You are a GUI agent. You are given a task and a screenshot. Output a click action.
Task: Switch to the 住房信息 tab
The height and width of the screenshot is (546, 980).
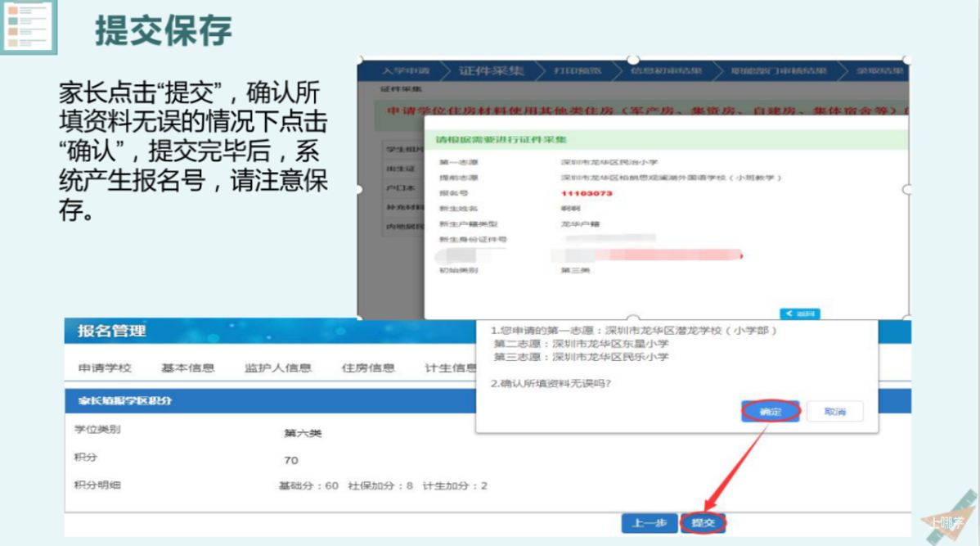[367, 368]
